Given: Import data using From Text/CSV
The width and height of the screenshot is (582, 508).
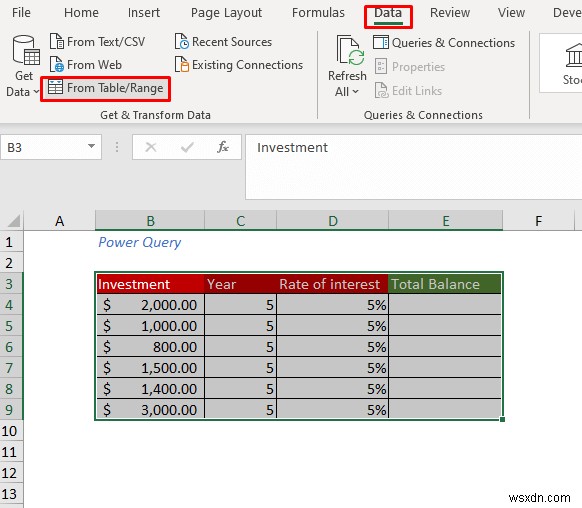Looking at the screenshot, I should [97, 42].
